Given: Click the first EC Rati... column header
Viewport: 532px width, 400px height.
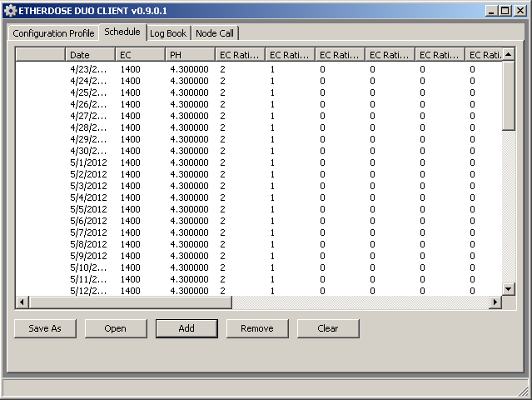Looking at the screenshot, I should (240, 55).
